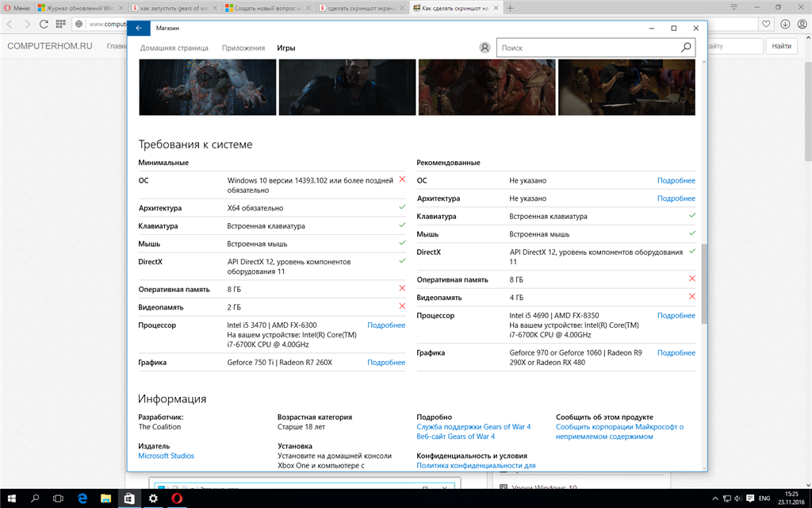Show hidden system tray icons
This screenshot has height=508, width=812.
715,498
